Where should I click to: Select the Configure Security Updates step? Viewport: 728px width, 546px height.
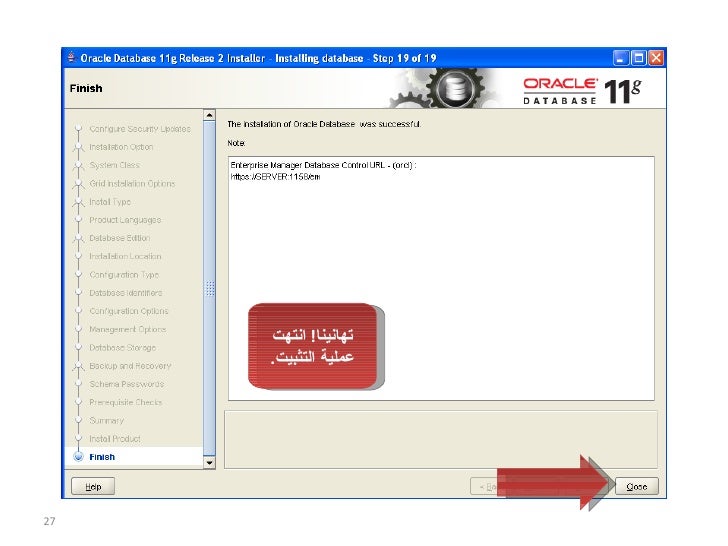click(x=140, y=129)
